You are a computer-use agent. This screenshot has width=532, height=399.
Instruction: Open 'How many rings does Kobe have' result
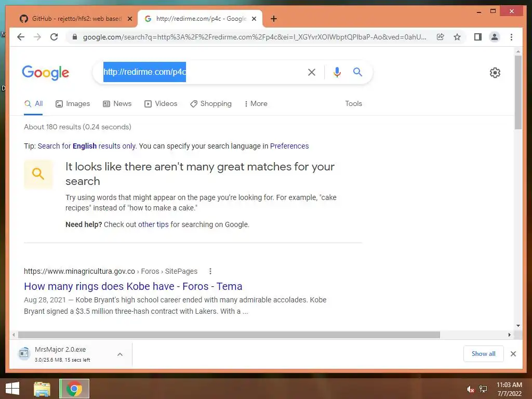coord(133,286)
